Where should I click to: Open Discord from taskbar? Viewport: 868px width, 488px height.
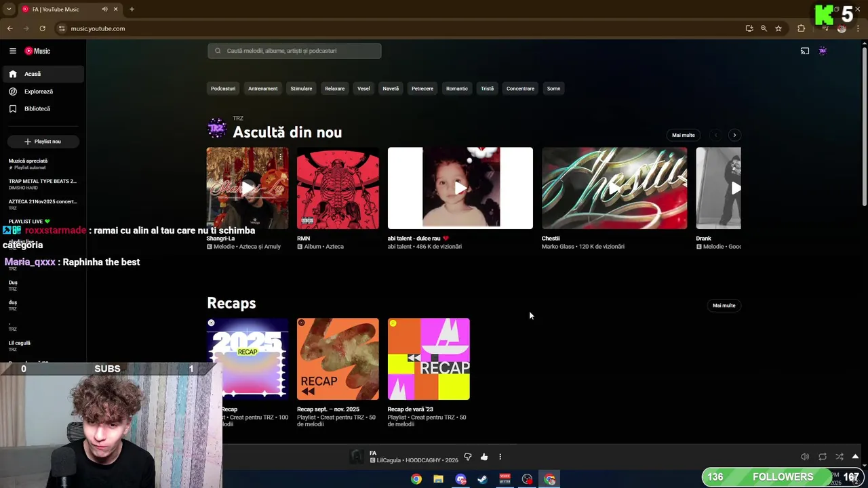461,479
